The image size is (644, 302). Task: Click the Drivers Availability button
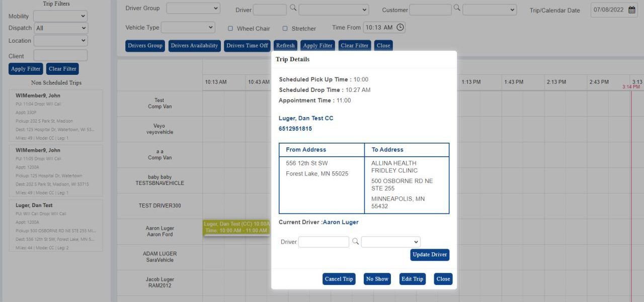(x=194, y=45)
